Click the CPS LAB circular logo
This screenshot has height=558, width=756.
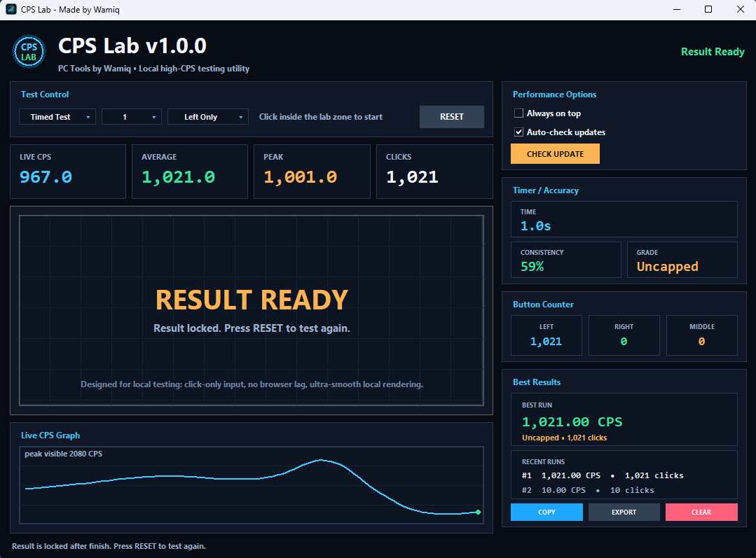[29, 52]
